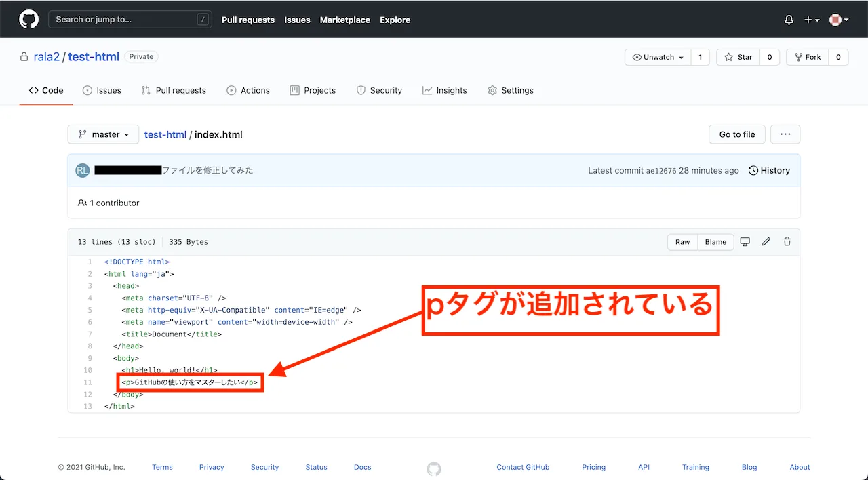
Task: Click the p tag line GitHubの使い方をマスターしたい
Action: click(190, 382)
